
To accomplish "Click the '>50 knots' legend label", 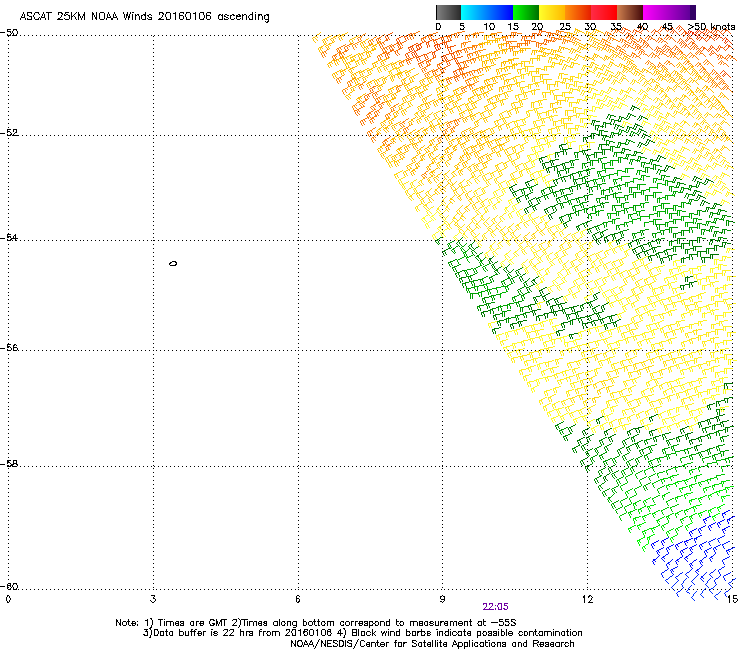I will coord(711,27).
